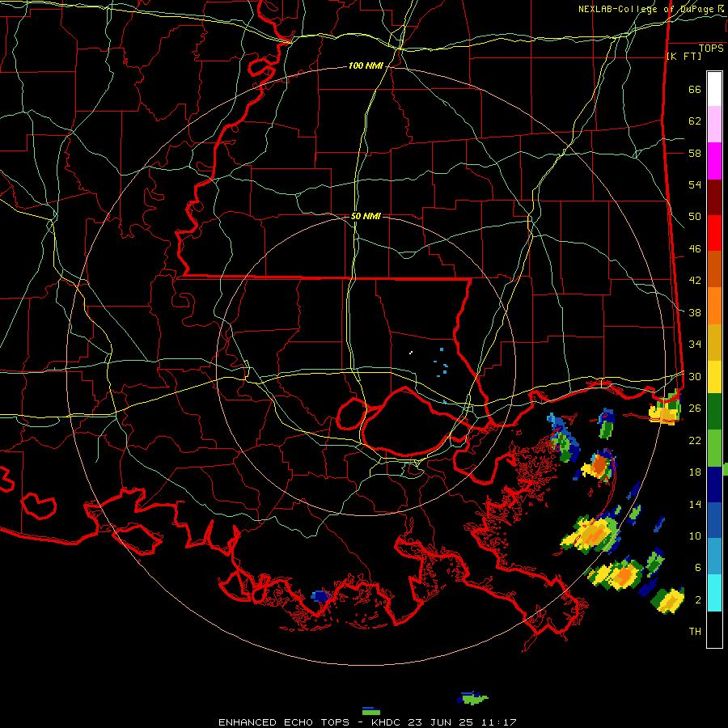This screenshot has width=728, height=728.
Task: Click the ENHANCED ECHO TOPS caption
Action: [284, 722]
